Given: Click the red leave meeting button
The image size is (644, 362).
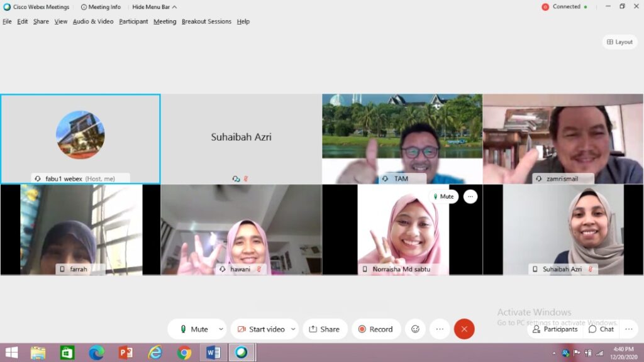Looking at the screenshot, I should (x=464, y=329).
